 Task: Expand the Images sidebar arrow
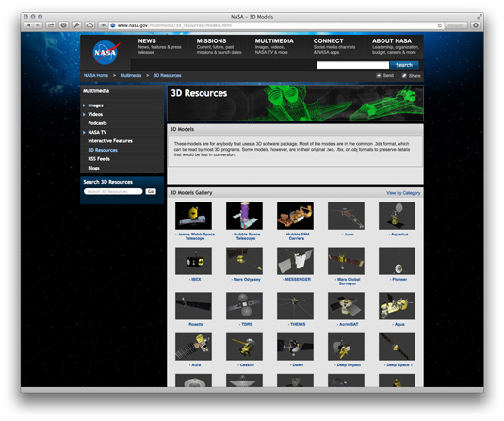pyautogui.click(x=84, y=105)
